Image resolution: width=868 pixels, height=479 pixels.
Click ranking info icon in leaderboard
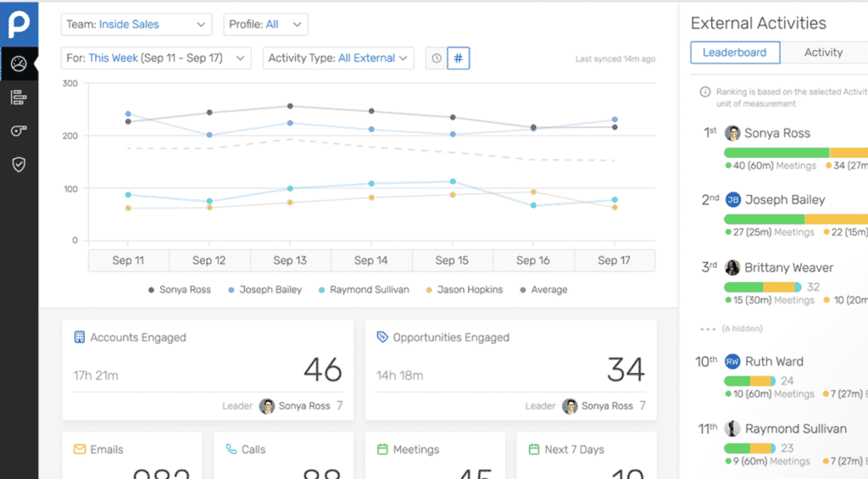705,92
